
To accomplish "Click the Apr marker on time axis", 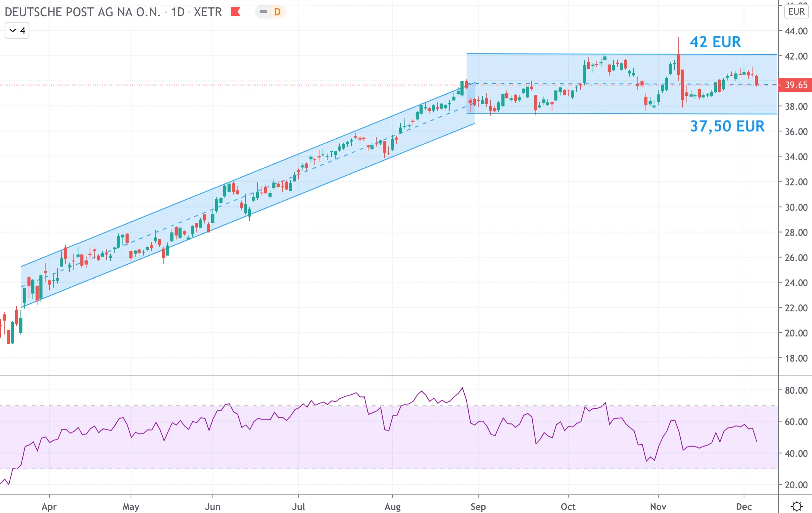I will (49, 506).
